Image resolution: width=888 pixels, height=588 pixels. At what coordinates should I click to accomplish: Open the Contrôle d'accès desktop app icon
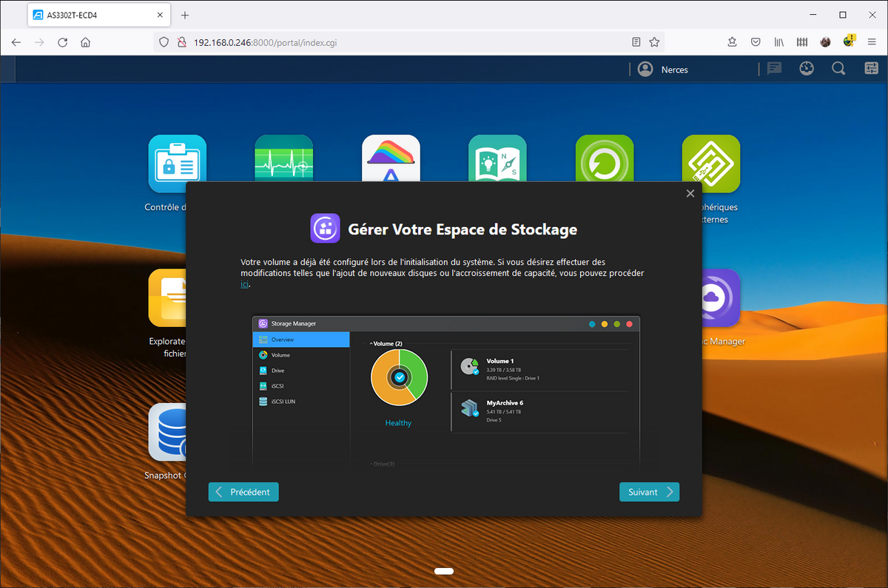pyautogui.click(x=178, y=163)
